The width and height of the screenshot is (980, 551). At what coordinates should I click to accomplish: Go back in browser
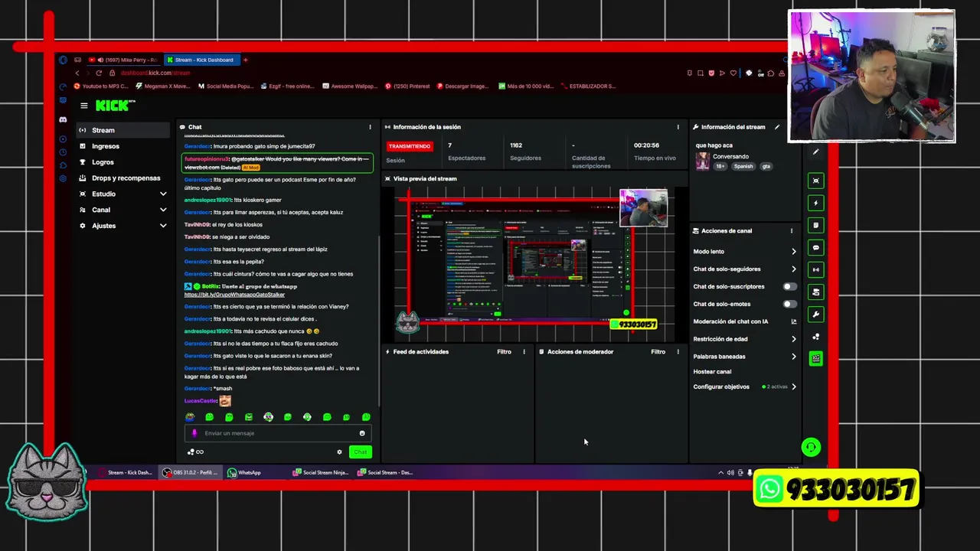[77, 73]
